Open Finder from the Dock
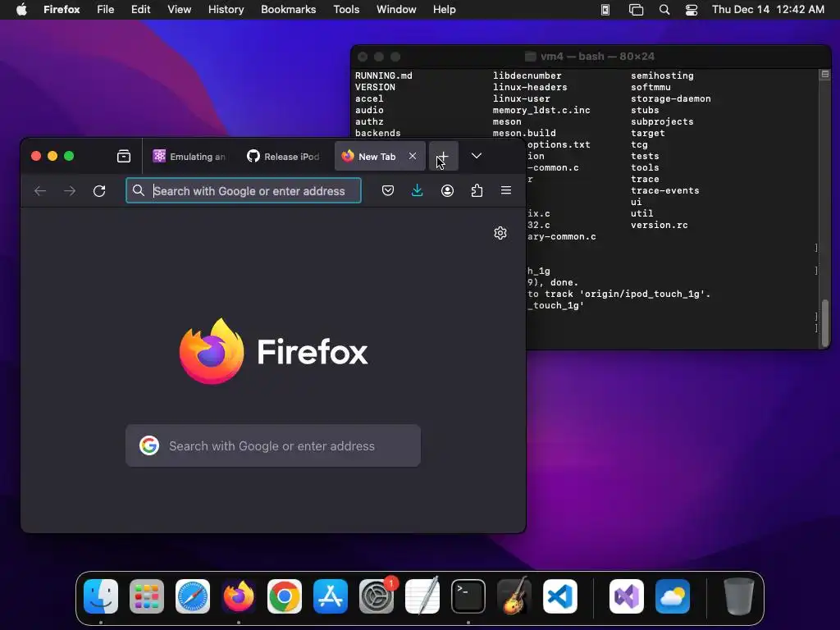The height and width of the screenshot is (630, 840). (x=101, y=596)
